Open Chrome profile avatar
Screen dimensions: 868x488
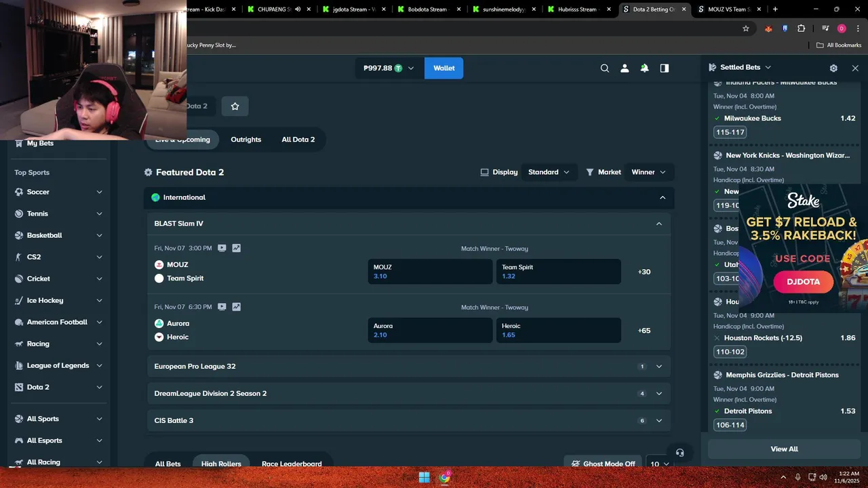842,28
